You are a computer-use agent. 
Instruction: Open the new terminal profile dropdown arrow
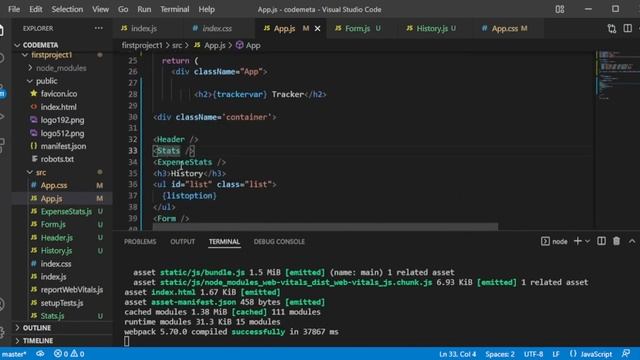click(x=587, y=241)
